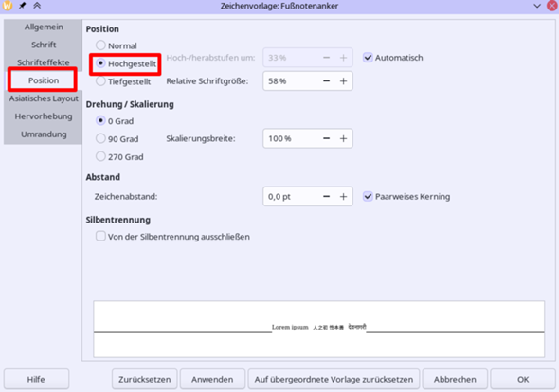The height and width of the screenshot is (392, 559).
Task: Uncheck the Automatisch checkbox
Action: (368, 58)
